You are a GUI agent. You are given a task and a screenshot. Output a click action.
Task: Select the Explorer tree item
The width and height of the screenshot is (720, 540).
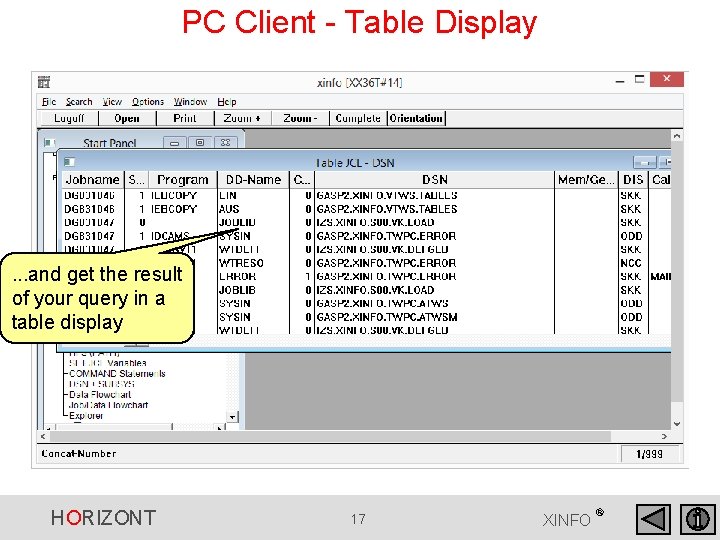click(86, 416)
